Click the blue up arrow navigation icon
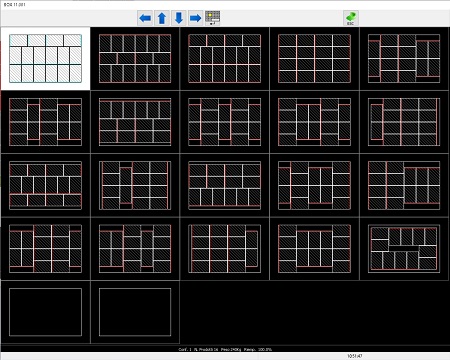The width and height of the screenshot is (450, 360). pyautogui.click(x=162, y=18)
